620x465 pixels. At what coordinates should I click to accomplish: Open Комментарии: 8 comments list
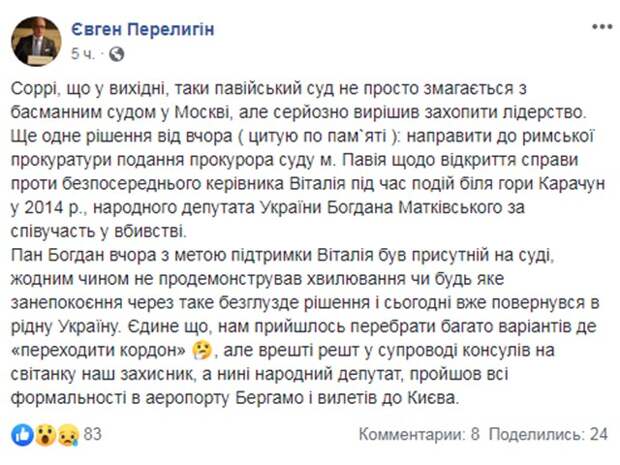point(419,435)
